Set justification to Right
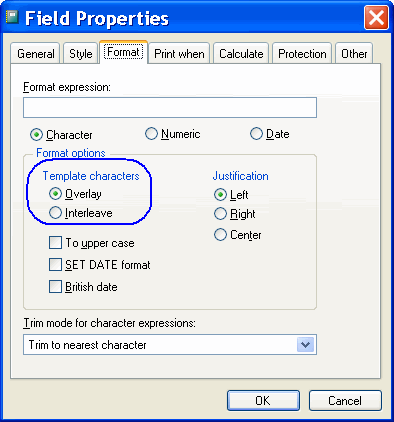394x422 pixels. coord(220,214)
